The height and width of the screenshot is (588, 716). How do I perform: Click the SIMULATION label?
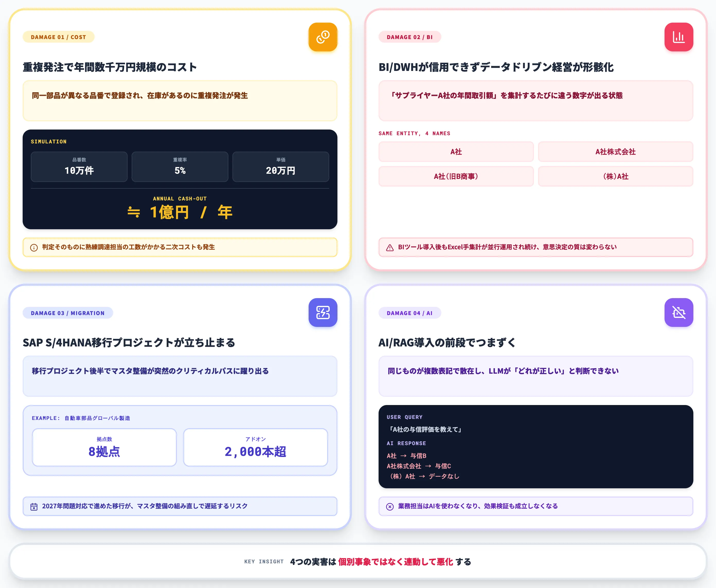(x=48, y=142)
